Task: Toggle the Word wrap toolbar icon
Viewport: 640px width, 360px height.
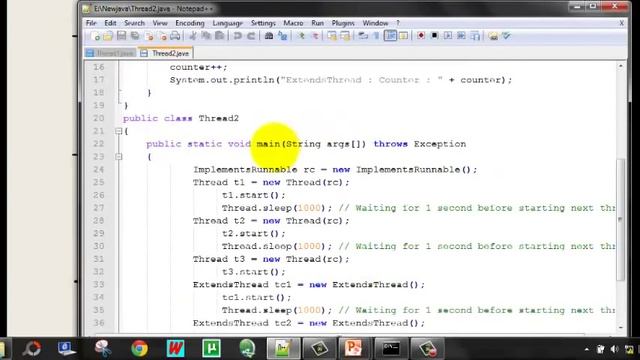Action: pos(363,36)
